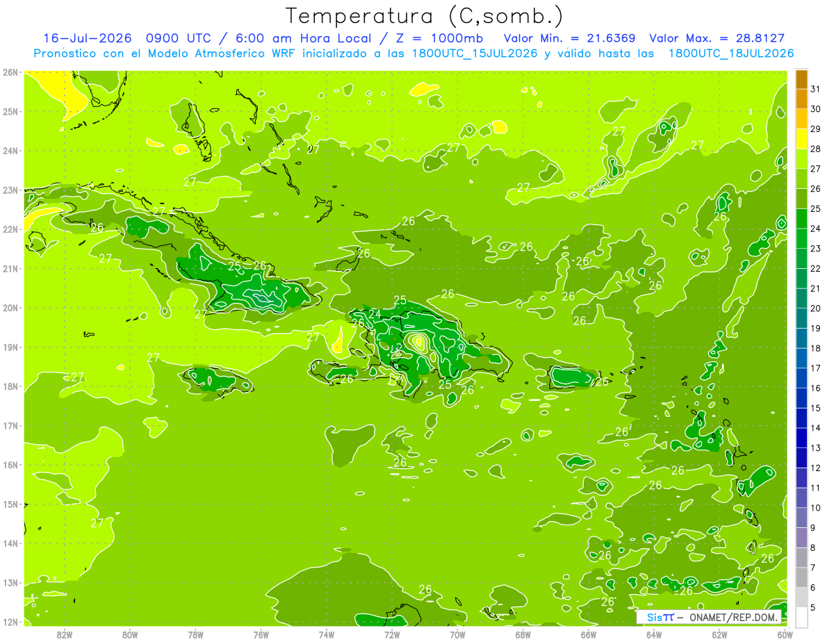Click the latitude label "25N"
Viewport: 834px width, 644px height.
(x=10, y=111)
